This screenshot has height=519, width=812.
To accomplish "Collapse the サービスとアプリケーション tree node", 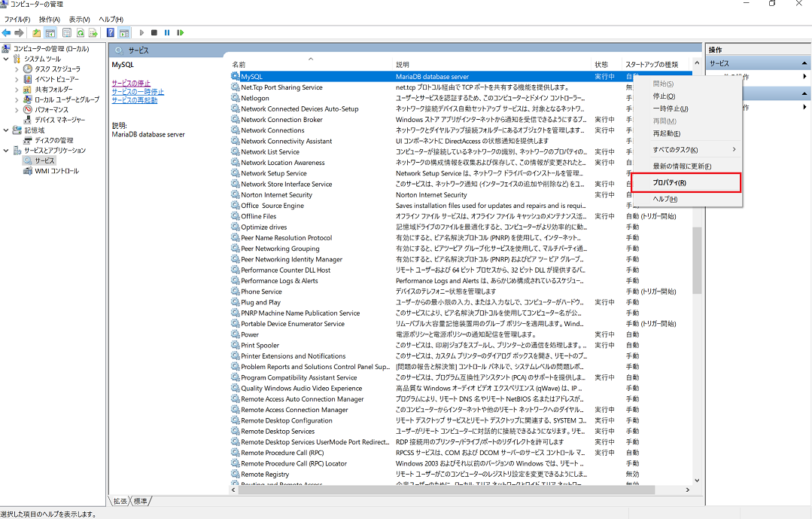I will coord(6,151).
